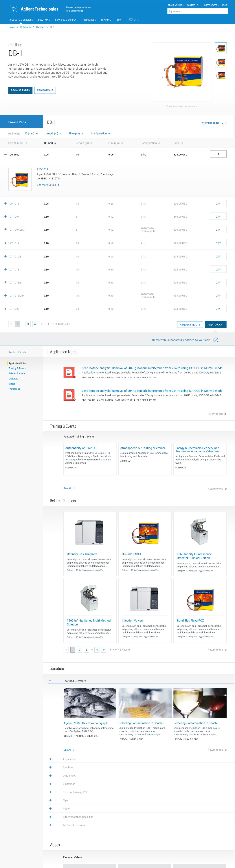
Task: Expand the Application literature section
Action: [51, 759]
